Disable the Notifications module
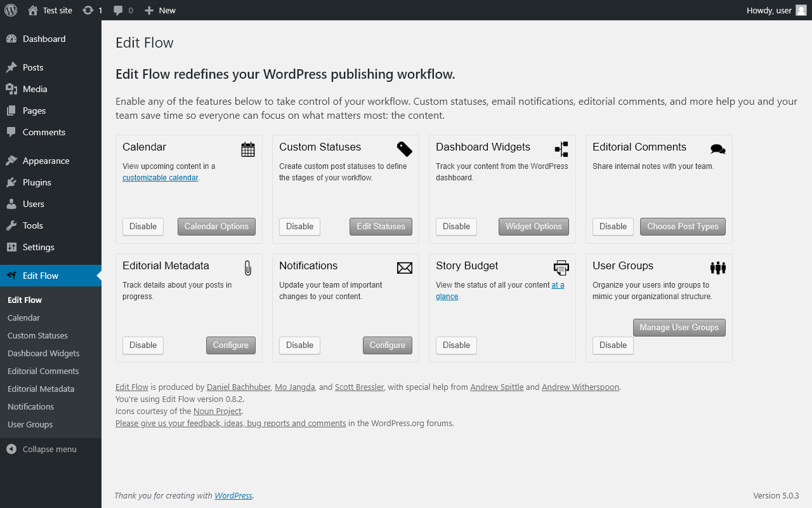This screenshot has width=812, height=508. point(300,345)
